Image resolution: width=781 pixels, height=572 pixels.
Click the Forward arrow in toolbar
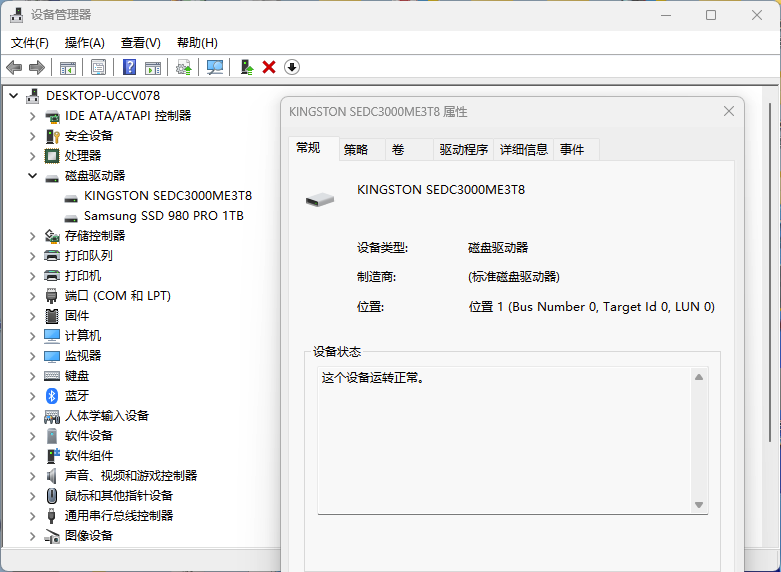[x=37, y=67]
